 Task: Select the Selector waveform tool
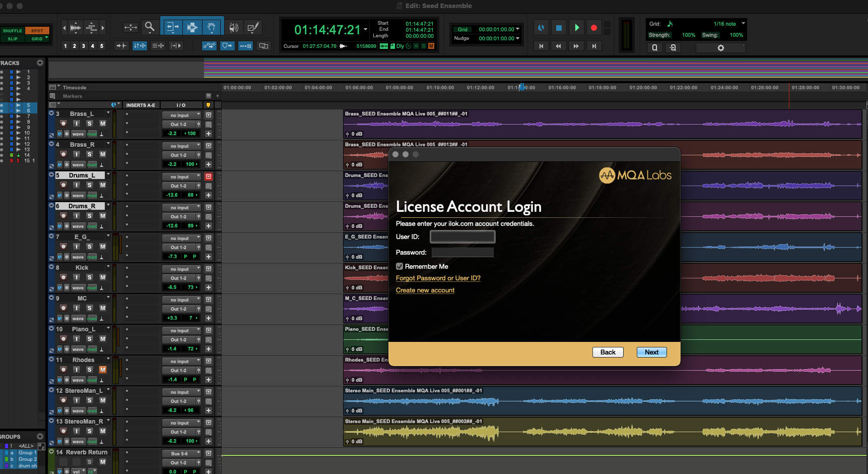pos(192,27)
